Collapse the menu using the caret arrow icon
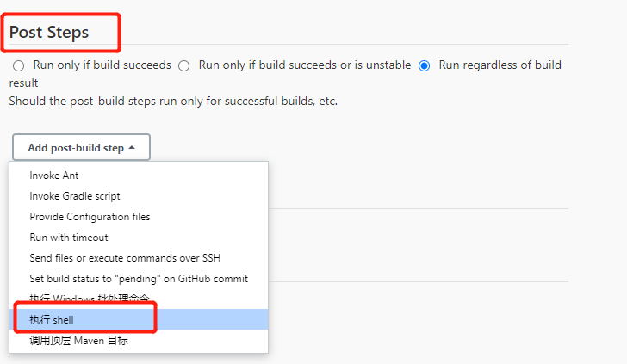This screenshot has width=627, height=364. [132, 148]
